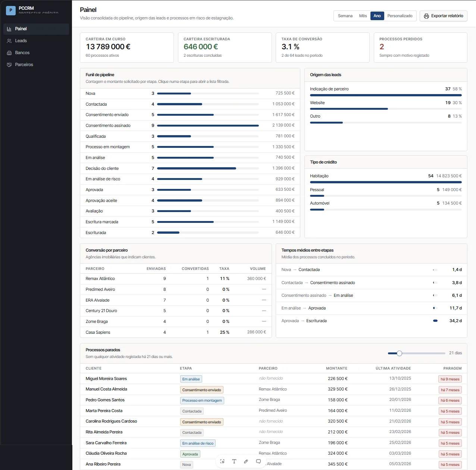Click Website in Origem das leads

point(386,106)
